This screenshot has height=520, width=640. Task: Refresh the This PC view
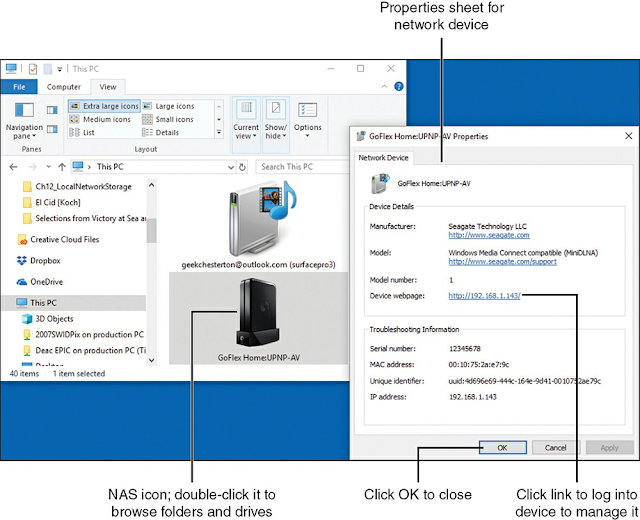(242, 167)
